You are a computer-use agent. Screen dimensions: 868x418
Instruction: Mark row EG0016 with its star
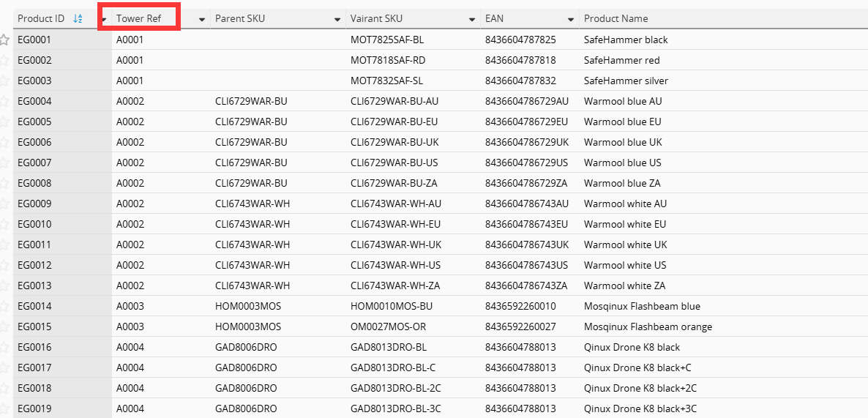(4, 347)
